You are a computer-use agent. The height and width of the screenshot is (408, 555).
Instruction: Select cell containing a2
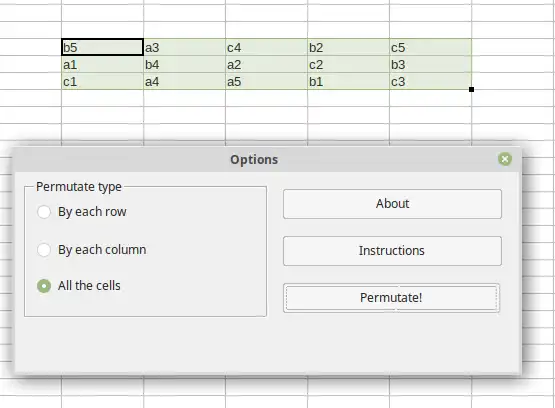click(x=267, y=64)
